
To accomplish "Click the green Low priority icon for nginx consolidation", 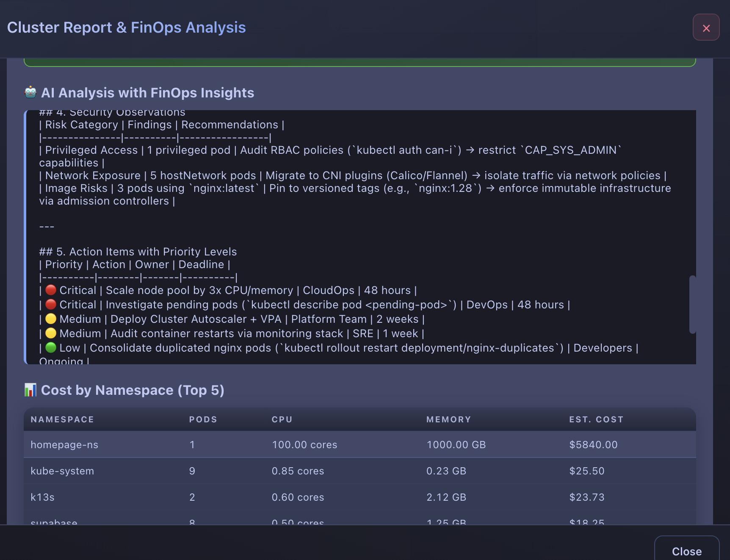I will (50, 348).
